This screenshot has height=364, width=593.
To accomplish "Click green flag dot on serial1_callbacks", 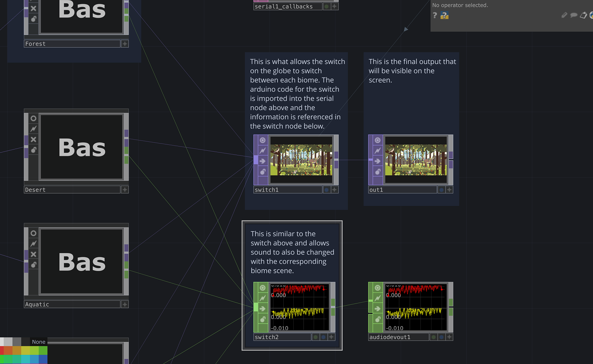I will pyautogui.click(x=326, y=6).
